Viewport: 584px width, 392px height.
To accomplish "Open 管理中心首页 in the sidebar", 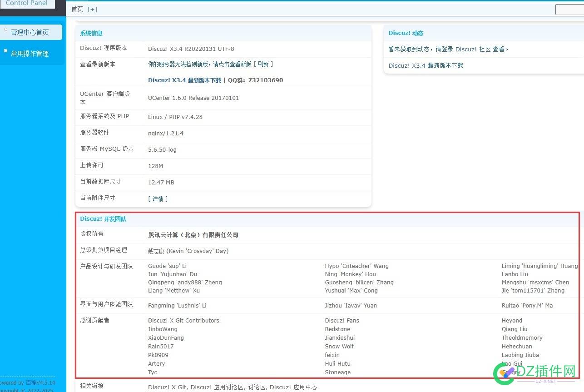I will pyautogui.click(x=30, y=32).
